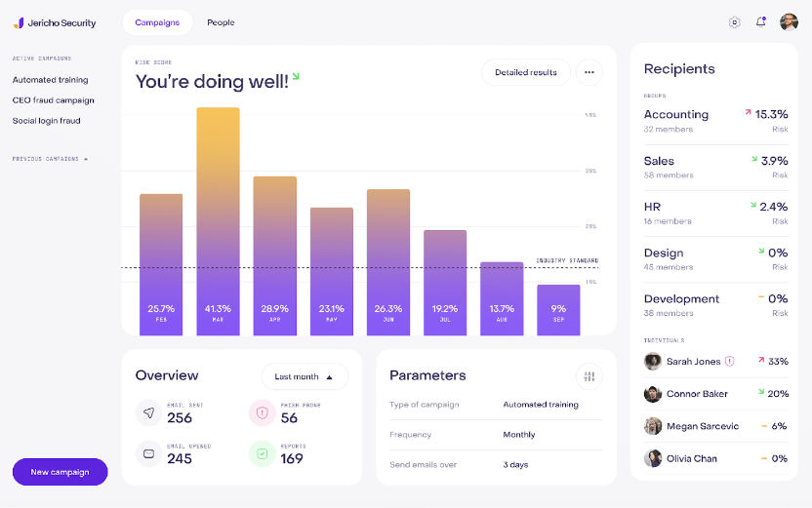Select the JUL 19.2% bar
The width and height of the screenshot is (812, 508).
[x=445, y=283]
